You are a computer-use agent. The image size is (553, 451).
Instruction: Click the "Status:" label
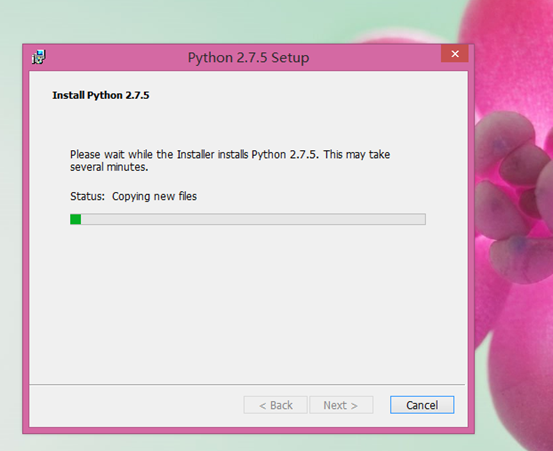click(x=87, y=196)
